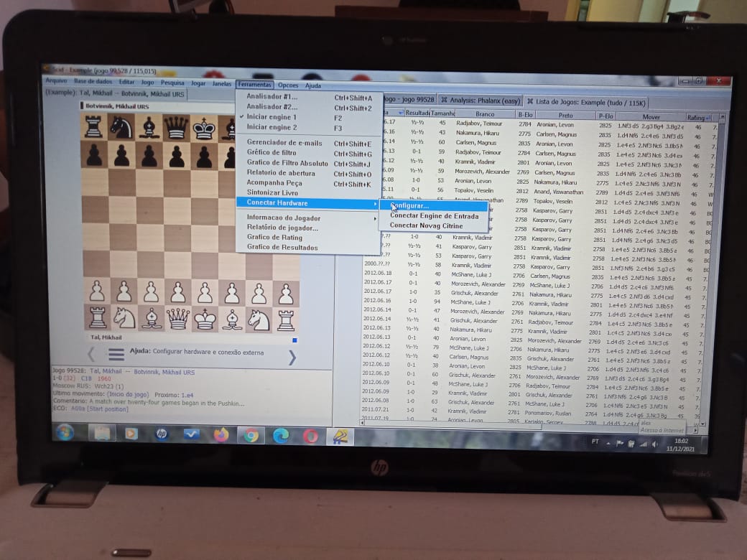Click the white queen on the board

coord(178,318)
